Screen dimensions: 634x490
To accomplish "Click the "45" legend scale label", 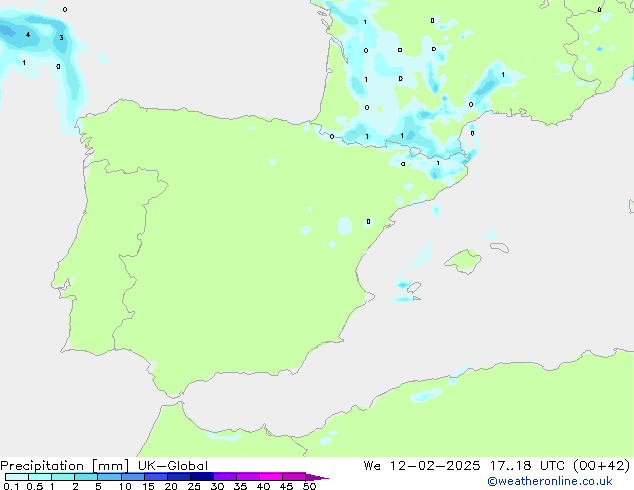I will (x=286, y=486).
